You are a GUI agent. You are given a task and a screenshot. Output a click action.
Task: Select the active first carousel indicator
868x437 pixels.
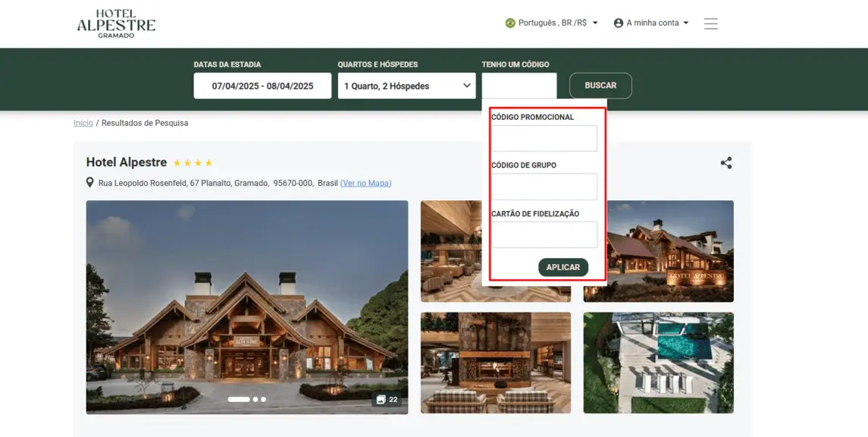click(239, 399)
